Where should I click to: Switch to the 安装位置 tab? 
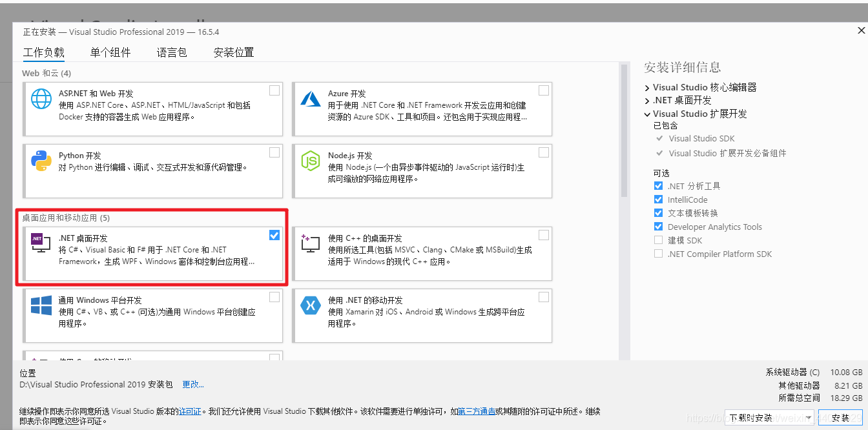234,53
